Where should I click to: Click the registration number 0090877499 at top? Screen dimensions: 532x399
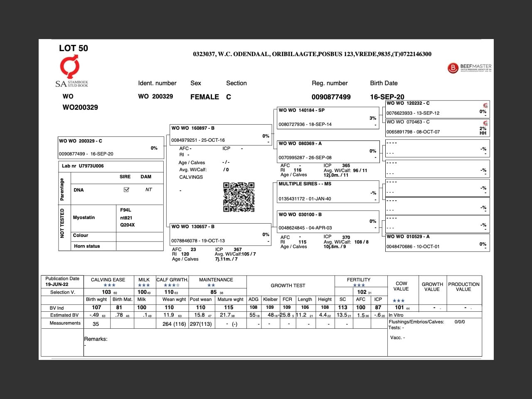coord(331,97)
